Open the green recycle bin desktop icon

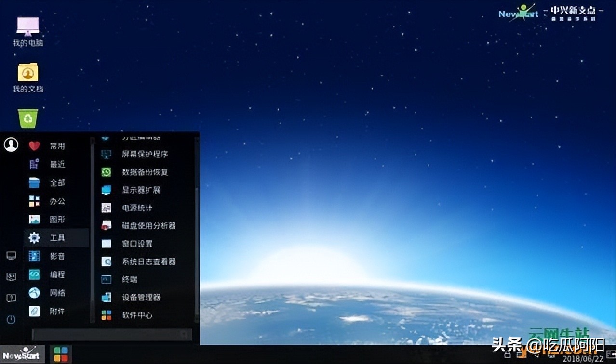[28, 118]
